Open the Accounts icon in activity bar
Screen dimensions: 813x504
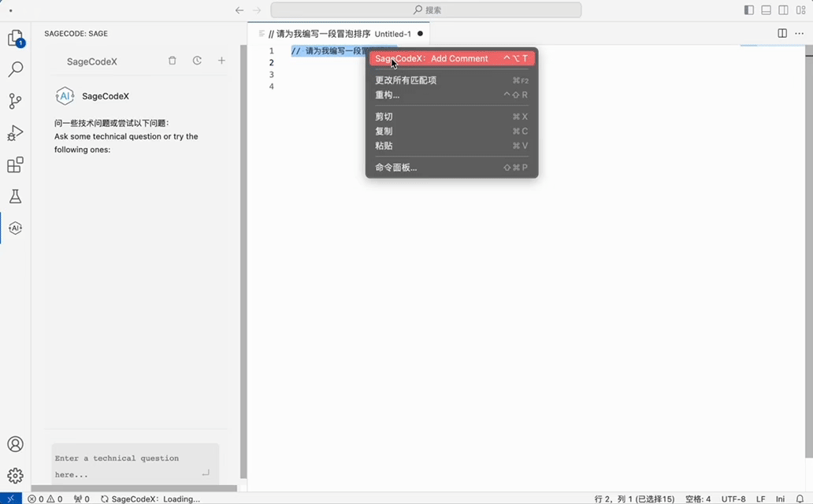(16, 444)
